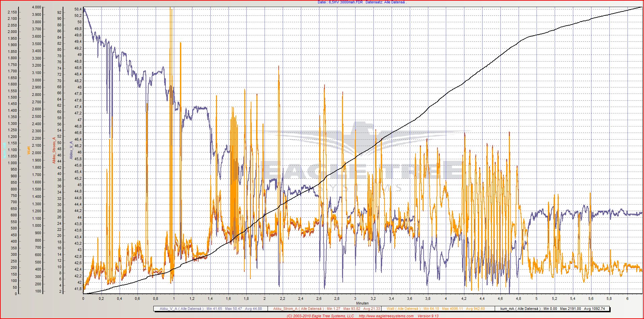Click the 2.150 tick on kum_mA axis
The width and height of the screenshot is (644, 319).
(x=12, y=12)
